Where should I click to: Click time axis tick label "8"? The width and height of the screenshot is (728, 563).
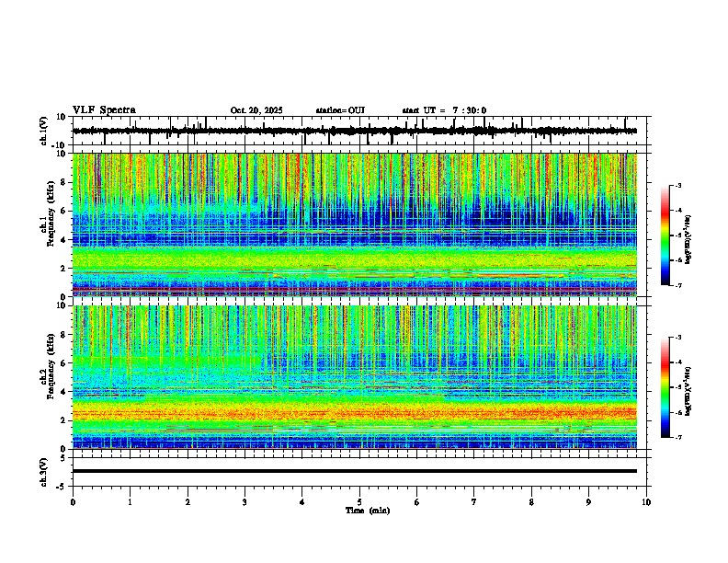coord(531,502)
